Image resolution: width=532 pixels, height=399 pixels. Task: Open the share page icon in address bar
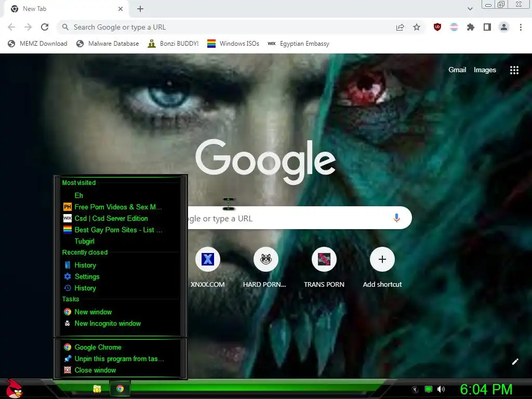[400, 28]
